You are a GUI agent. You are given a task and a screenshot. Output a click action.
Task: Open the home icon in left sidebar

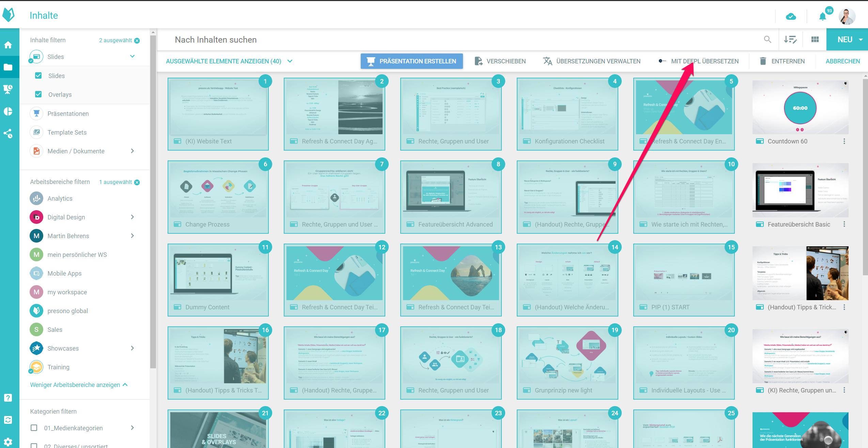(x=8, y=45)
